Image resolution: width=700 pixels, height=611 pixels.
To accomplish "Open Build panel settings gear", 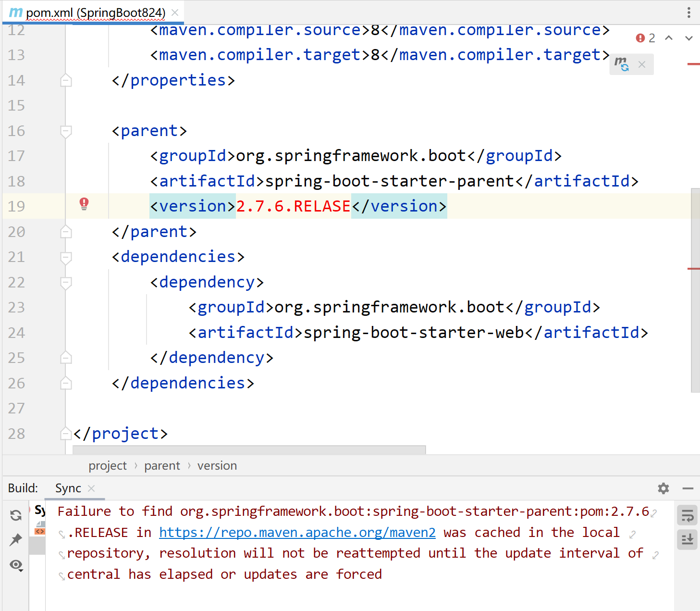I will click(663, 488).
